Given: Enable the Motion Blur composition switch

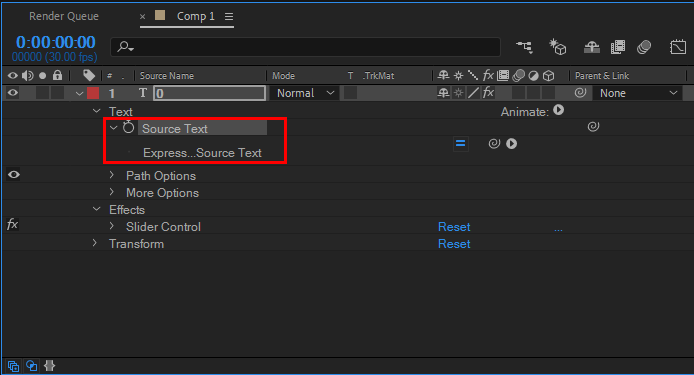Looking at the screenshot, I should pyautogui.click(x=644, y=46).
